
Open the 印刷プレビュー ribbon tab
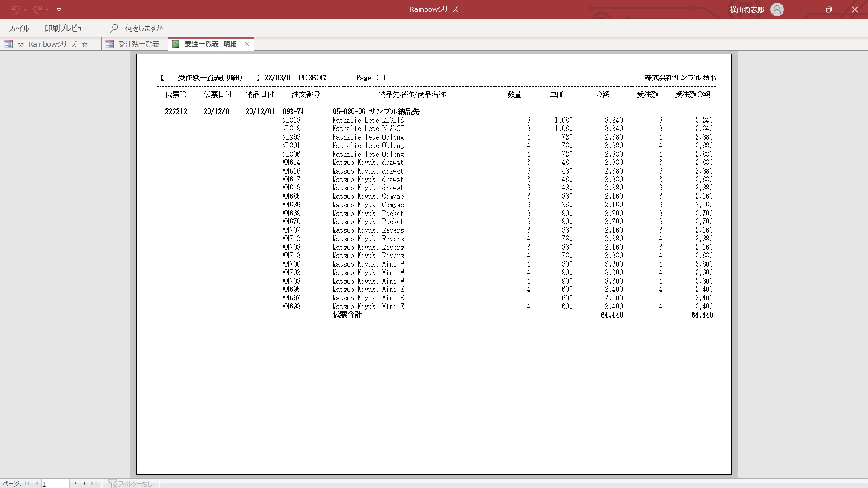(66, 28)
